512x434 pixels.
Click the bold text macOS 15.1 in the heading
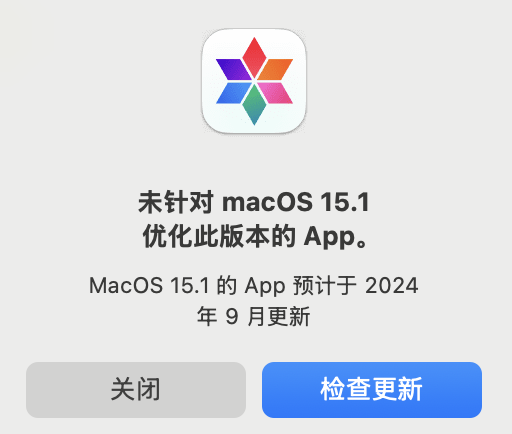296,202
